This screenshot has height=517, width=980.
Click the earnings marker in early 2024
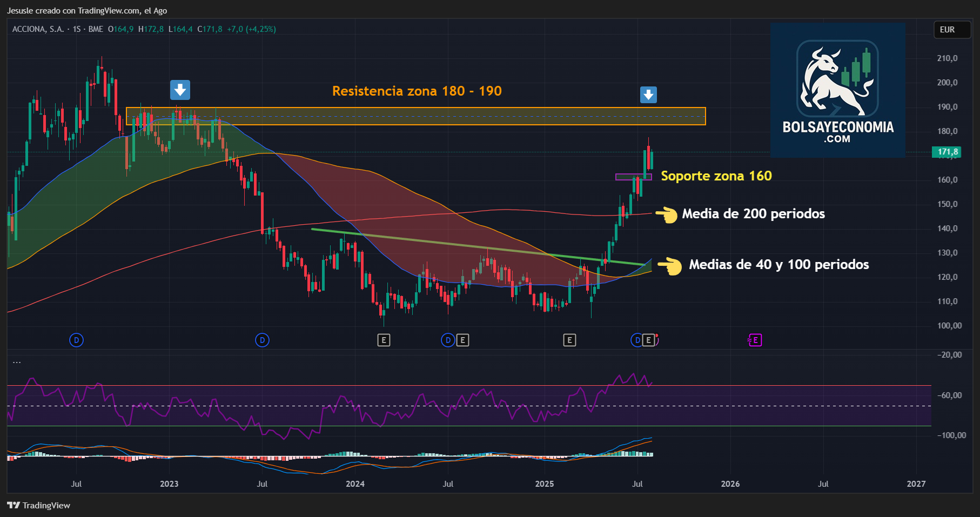click(x=384, y=340)
